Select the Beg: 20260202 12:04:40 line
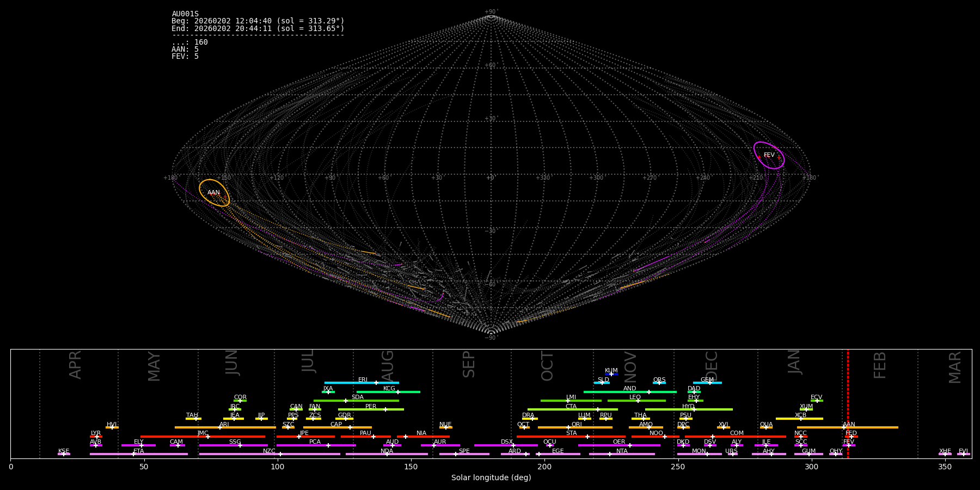Image resolution: width=980 pixels, height=490 pixels. tap(258, 21)
